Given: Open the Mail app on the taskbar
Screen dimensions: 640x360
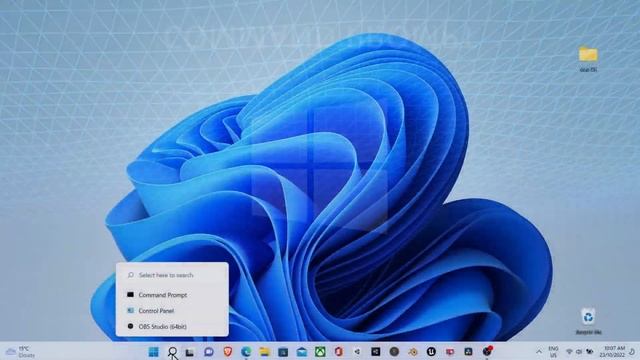Looking at the screenshot, I should pos(302,352).
